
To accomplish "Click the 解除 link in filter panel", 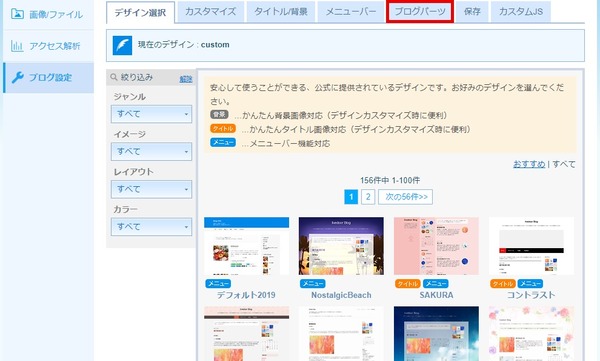I will click(x=186, y=79).
